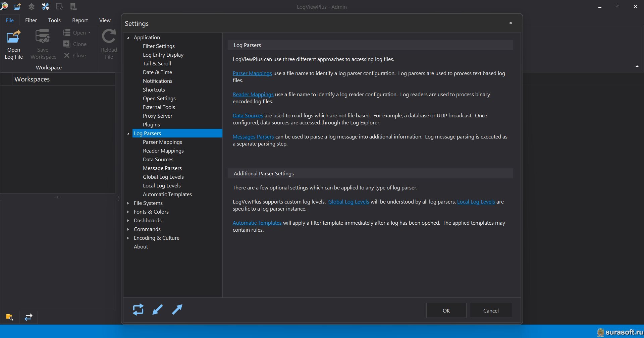Click the swap arrows icon at bottom left
This screenshot has width=644, height=338.
[29, 317]
